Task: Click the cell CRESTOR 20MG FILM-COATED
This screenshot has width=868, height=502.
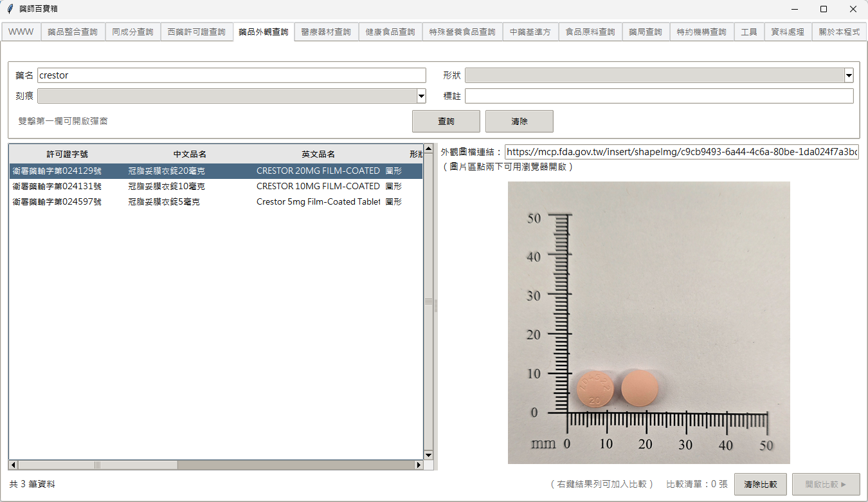Action: [x=318, y=171]
